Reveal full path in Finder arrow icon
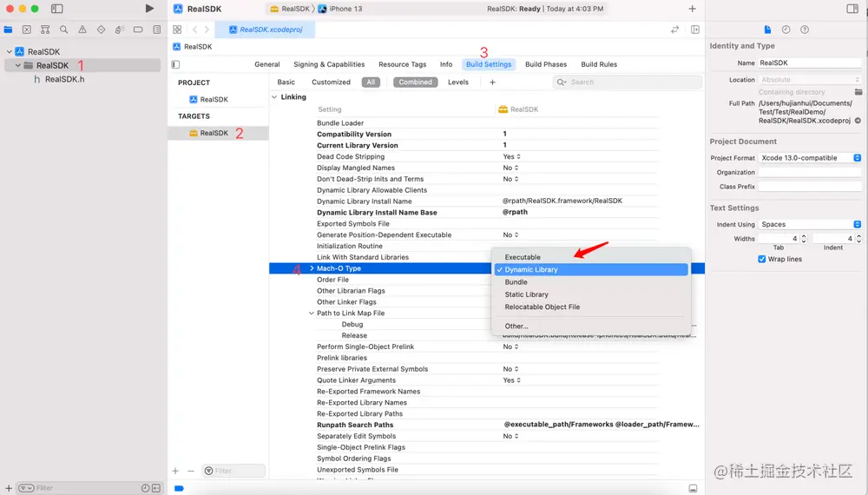 (858, 120)
